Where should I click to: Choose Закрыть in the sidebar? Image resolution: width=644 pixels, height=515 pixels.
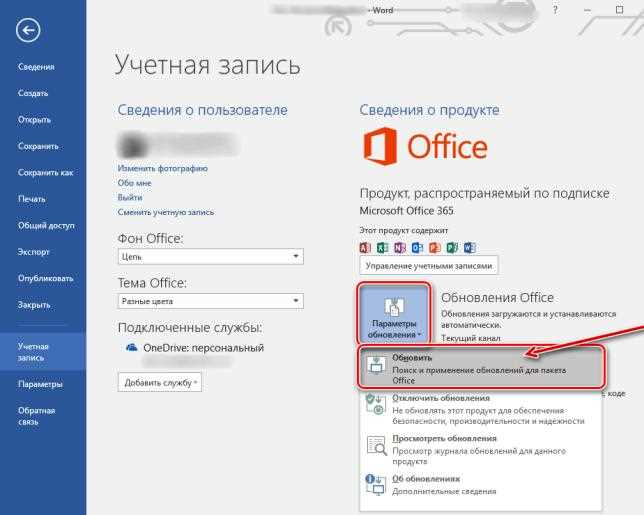pyautogui.click(x=34, y=305)
